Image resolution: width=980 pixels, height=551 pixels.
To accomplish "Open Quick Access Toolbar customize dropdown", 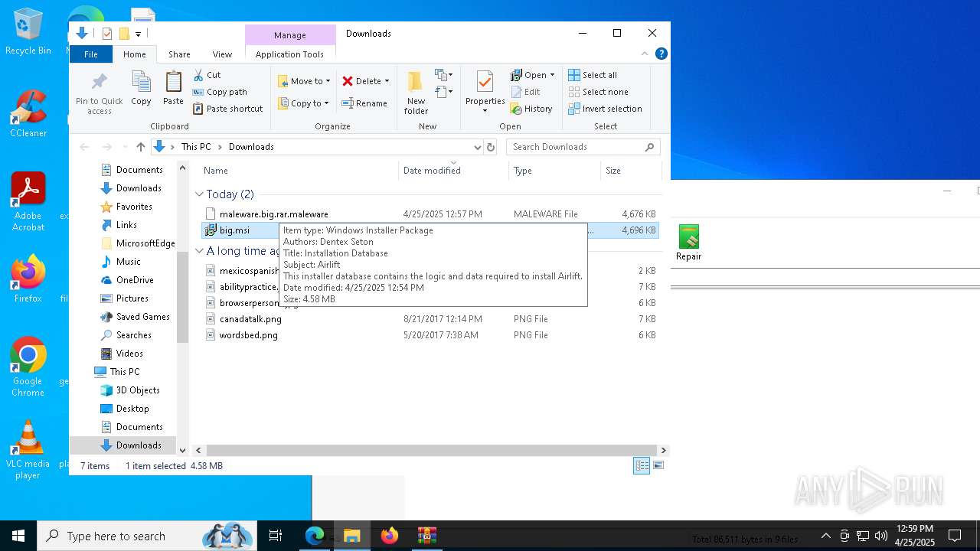I will coord(138,34).
